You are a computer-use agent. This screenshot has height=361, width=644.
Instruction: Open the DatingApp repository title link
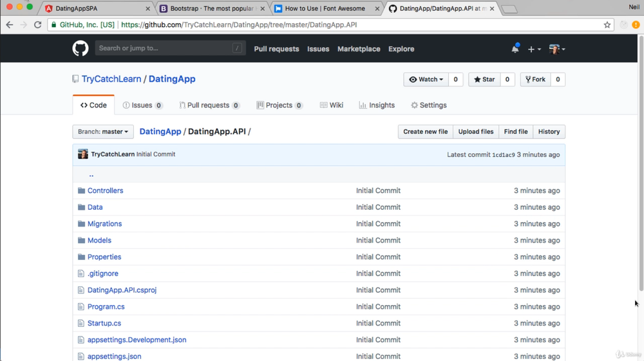click(x=172, y=79)
